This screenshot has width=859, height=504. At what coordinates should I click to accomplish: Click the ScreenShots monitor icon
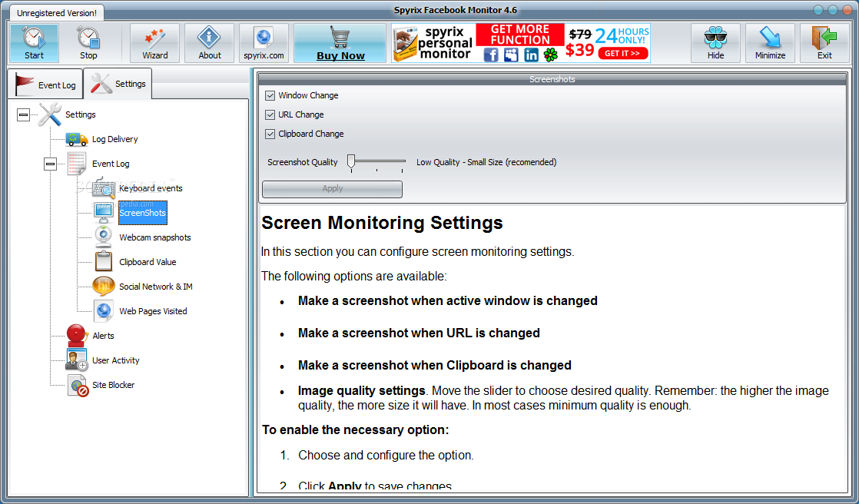[104, 213]
